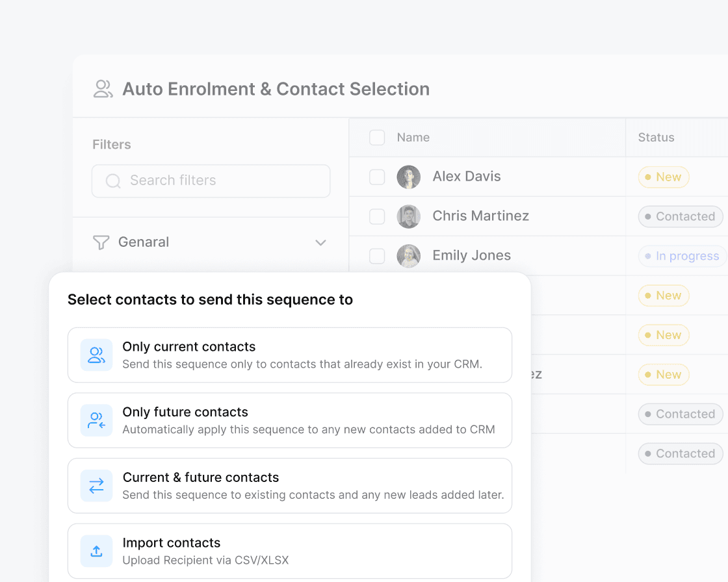Click the contacts icon beside Auto Enrolment title
The image size is (728, 582).
point(103,89)
